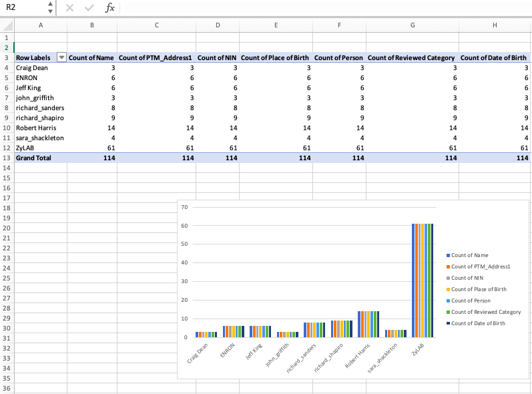532x394 pixels.
Task: Select the Jeff King row label cell
Action: 41,88
